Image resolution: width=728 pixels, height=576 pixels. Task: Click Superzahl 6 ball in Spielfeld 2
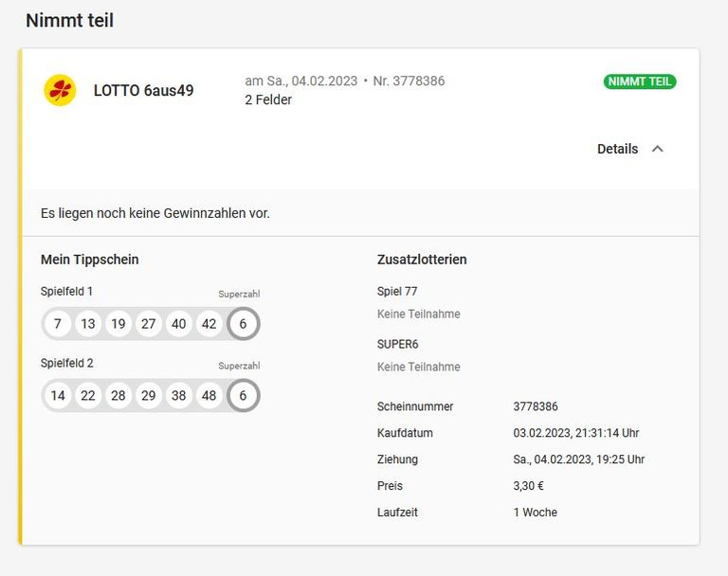tap(243, 395)
